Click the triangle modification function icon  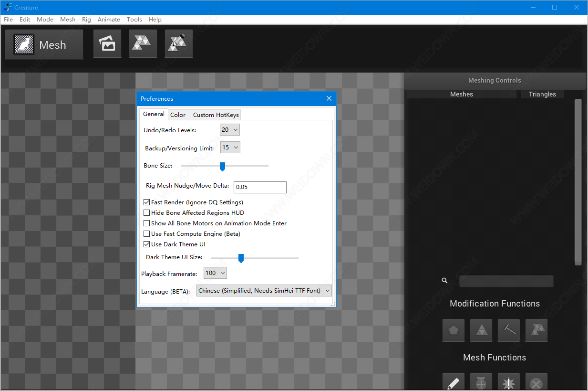[481, 330]
